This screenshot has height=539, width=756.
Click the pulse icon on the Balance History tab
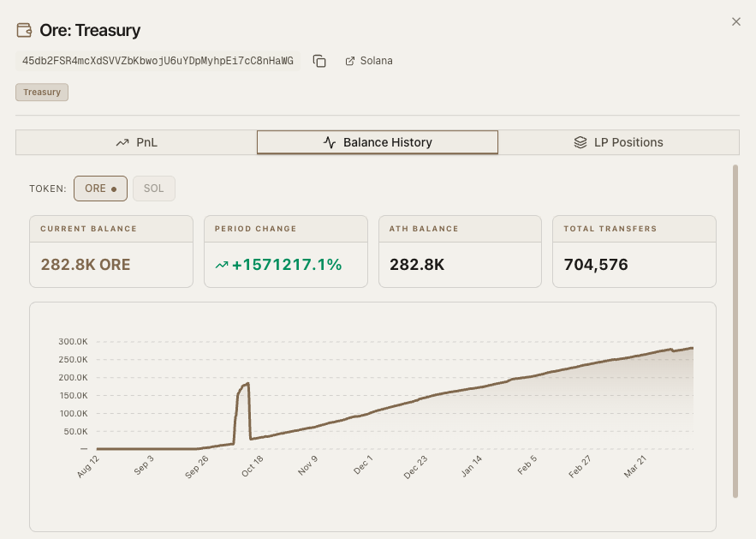pos(330,142)
